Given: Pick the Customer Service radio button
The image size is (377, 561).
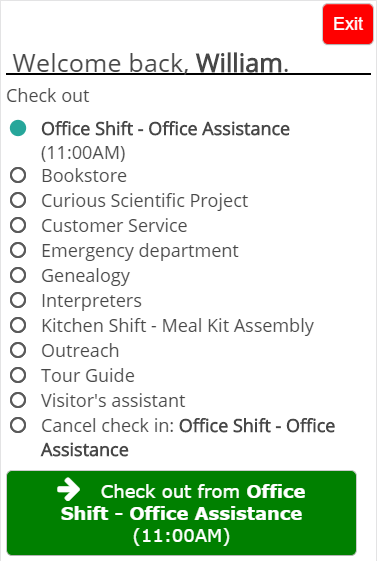Looking at the screenshot, I should point(18,225).
